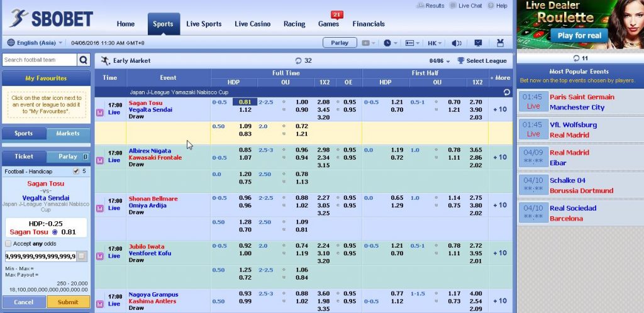Click the refresh icon next to 11
The height and width of the screenshot is (313, 644).
(576, 58)
